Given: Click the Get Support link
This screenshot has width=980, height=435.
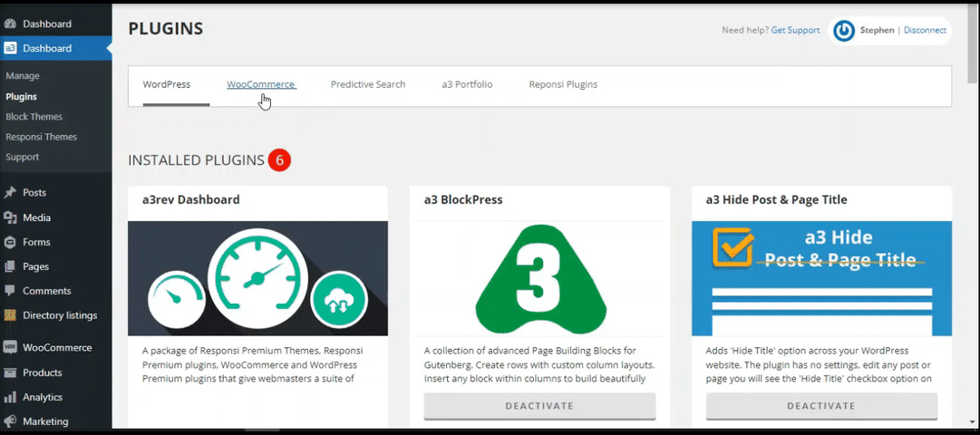Looking at the screenshot, I should 796,30.
